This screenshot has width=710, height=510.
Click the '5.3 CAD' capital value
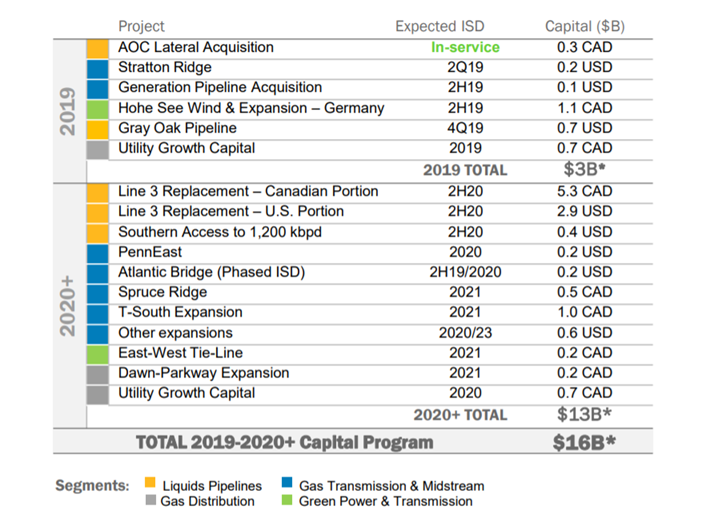tap(585, 192)
